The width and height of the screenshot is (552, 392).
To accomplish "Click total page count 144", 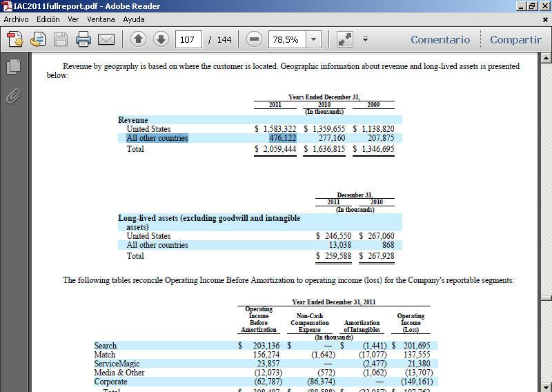I will pyautogui.click(x=224, y=39).
